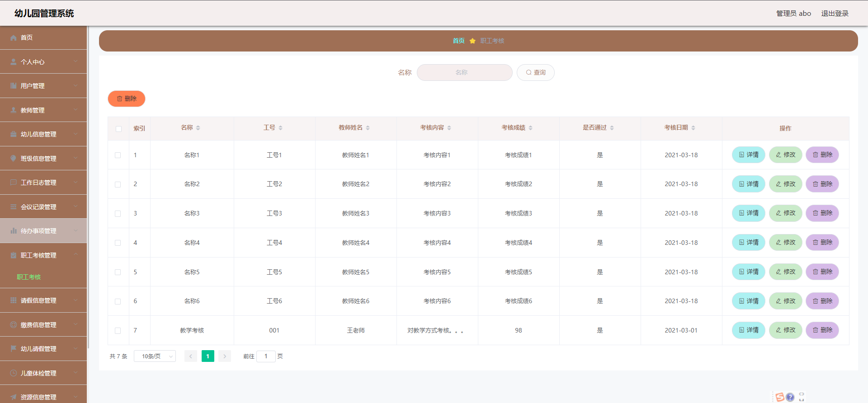This screenshot has width=868, height=403.
Task: Click the clipboard icon beside 职工考核管理
Action: pyautogui.click(x=14, y=255)
